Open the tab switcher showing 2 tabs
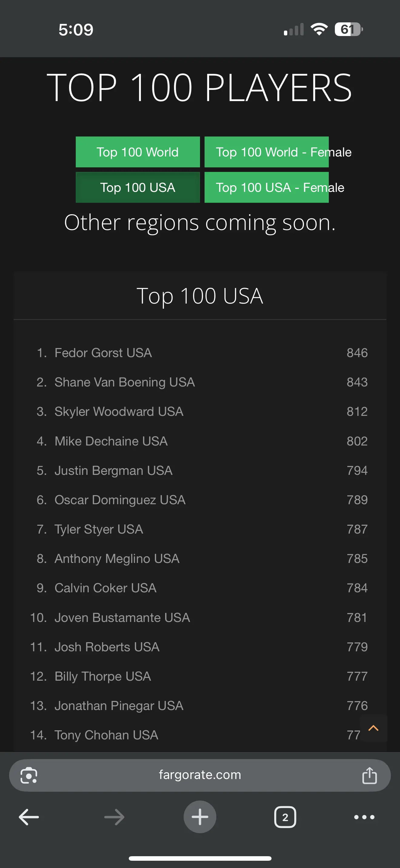 coord(285,817)
